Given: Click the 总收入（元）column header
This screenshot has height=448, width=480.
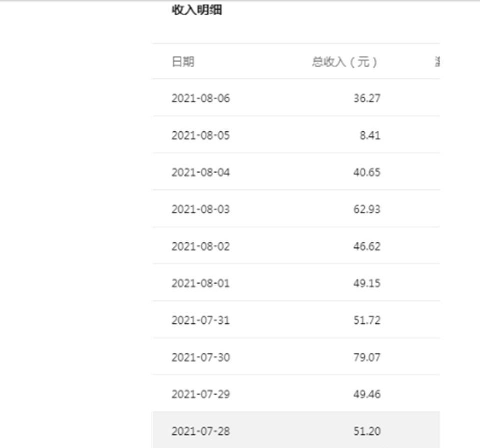Looking at the screenshot, I should click(x=345, y=62).
